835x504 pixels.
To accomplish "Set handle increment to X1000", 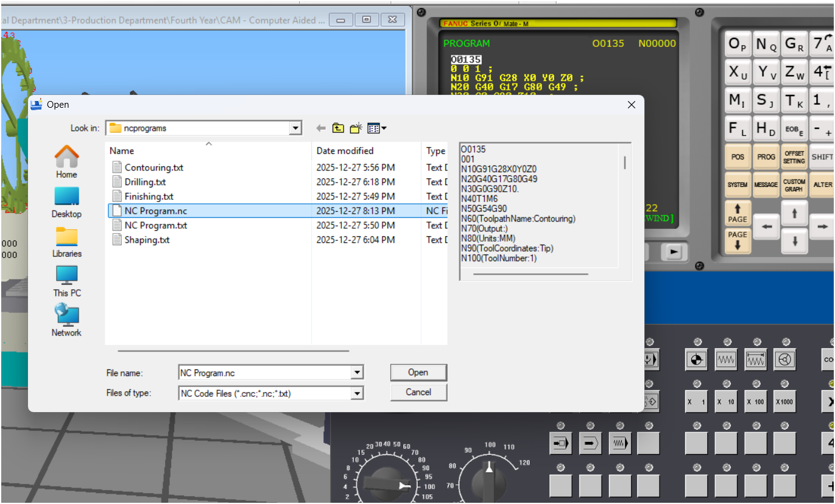I will point(785,402).
